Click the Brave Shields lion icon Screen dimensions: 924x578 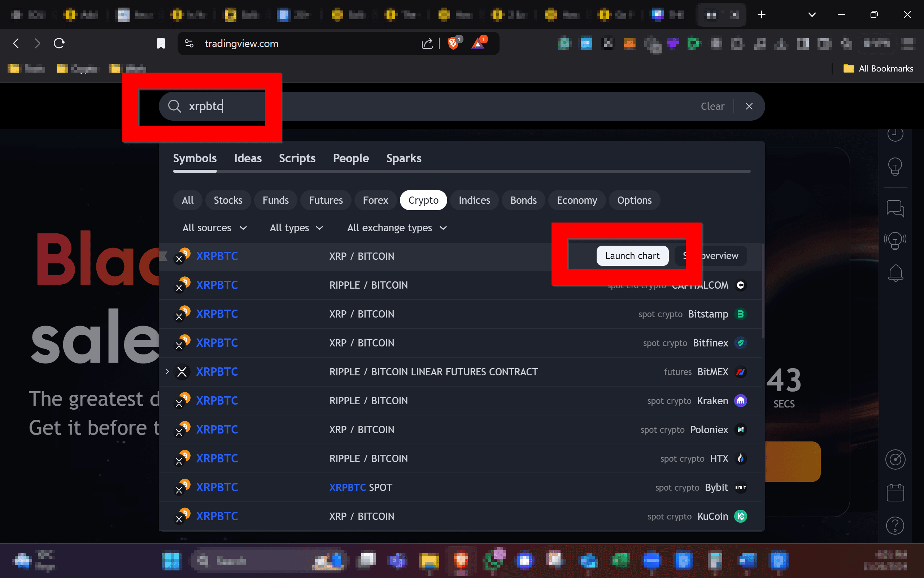click(453, 43)
